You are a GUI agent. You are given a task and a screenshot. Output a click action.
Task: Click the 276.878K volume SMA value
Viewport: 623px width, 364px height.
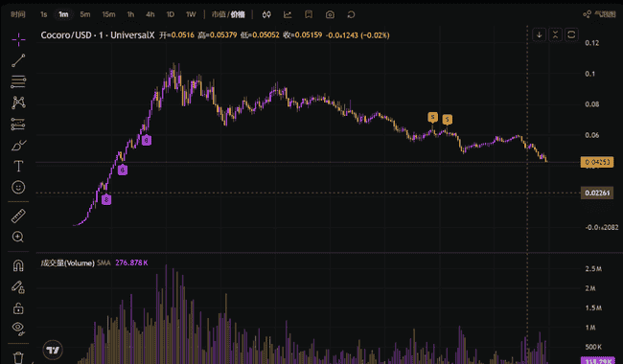[131, 262]
